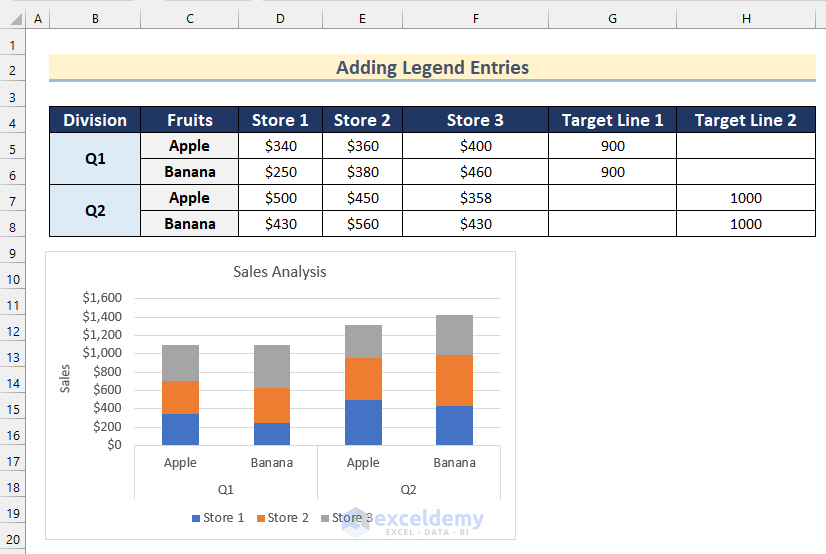
Task: Click the Store 3 legend entry
Action: click(347, 518)
